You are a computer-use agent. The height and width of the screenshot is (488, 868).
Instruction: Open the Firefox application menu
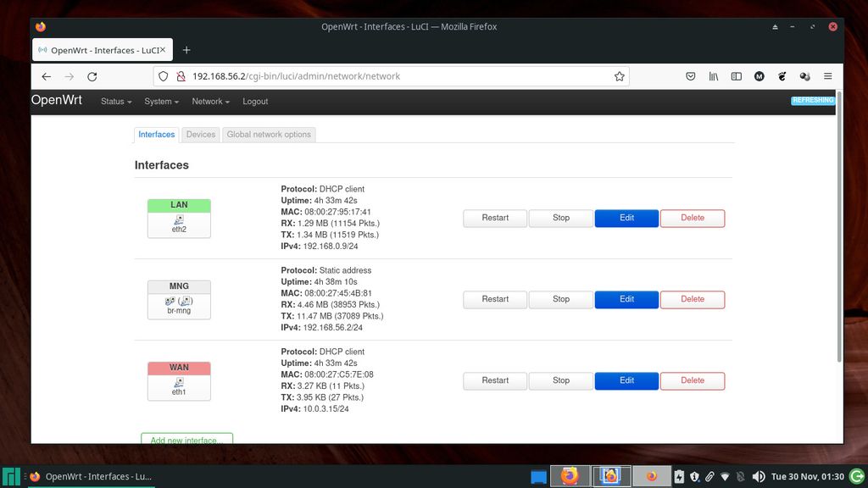pyautogui.click(x=828, y=76)
